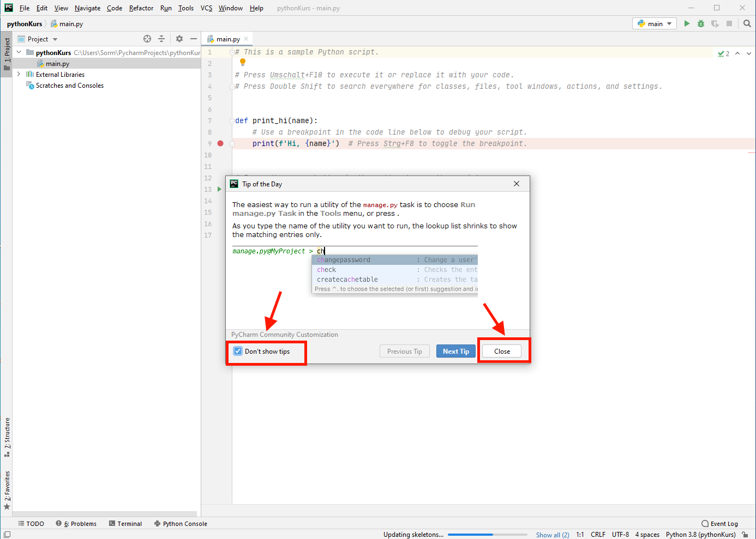Run with coverage icon in toolbar

pos(715,23)
